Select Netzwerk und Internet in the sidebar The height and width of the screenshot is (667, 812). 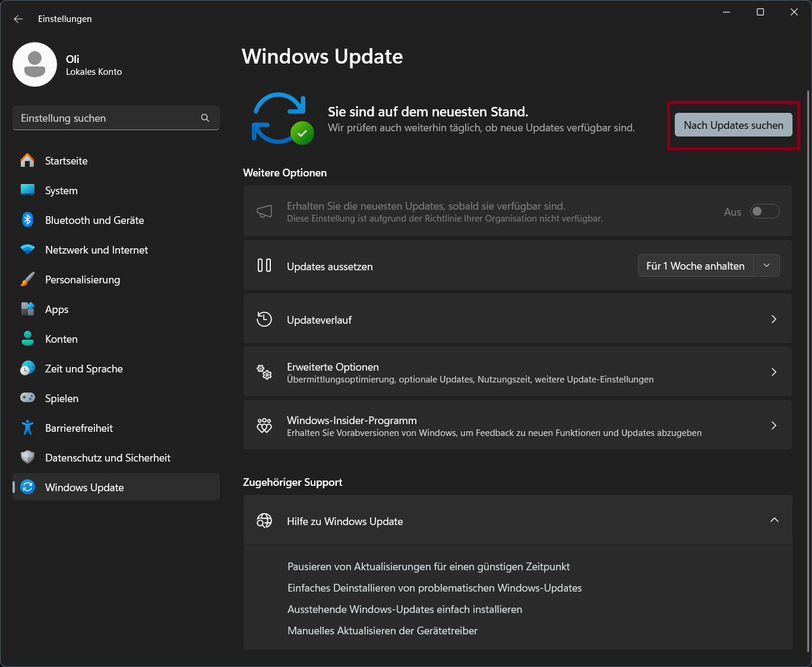point(116,250)
